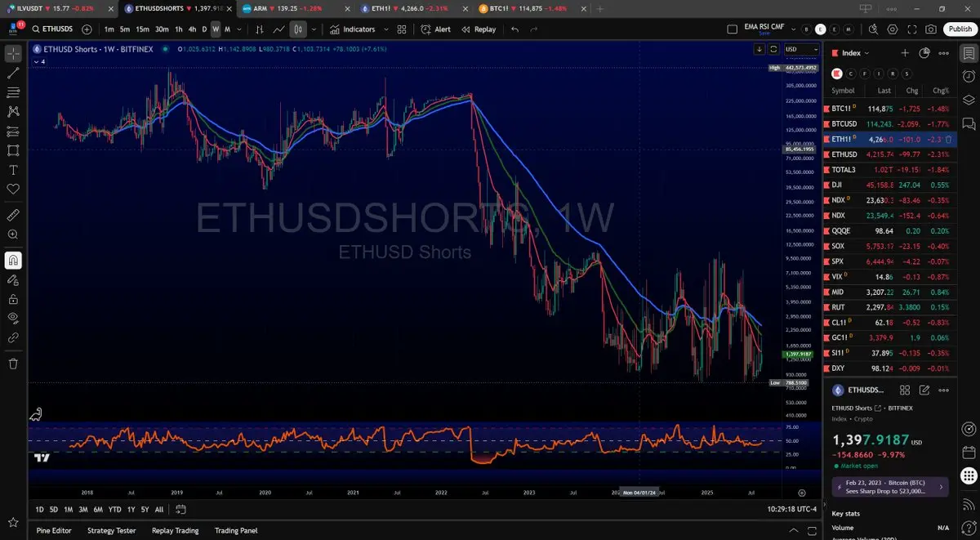980x540 pixels.
Task: Open chart settings hexagon icon
Action: click(x=893, y=29)
